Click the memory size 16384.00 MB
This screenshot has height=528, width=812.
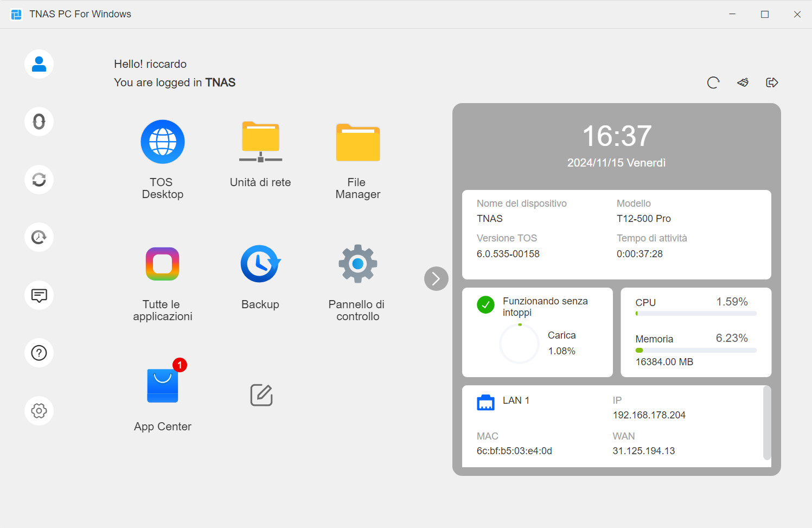pyautogui.click(x=664, y=362)
